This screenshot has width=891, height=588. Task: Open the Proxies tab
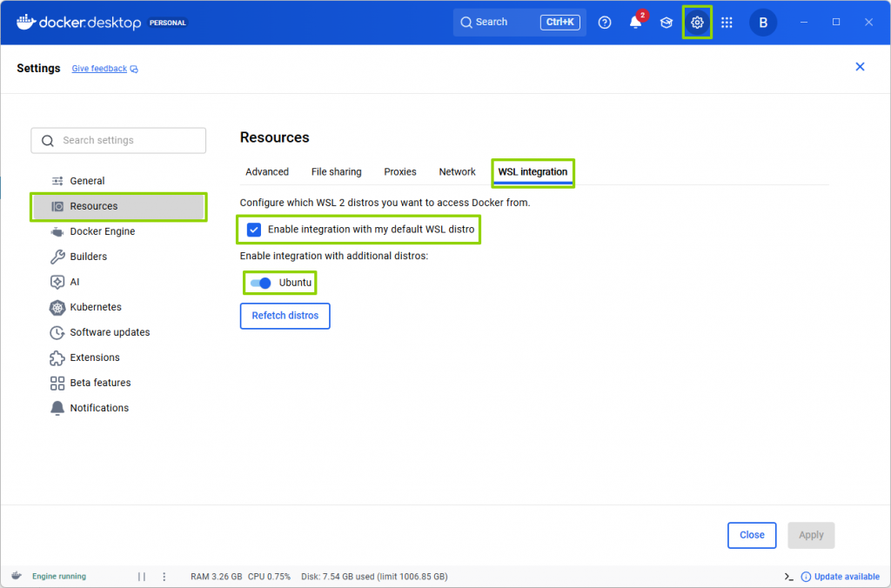point(400,172)
